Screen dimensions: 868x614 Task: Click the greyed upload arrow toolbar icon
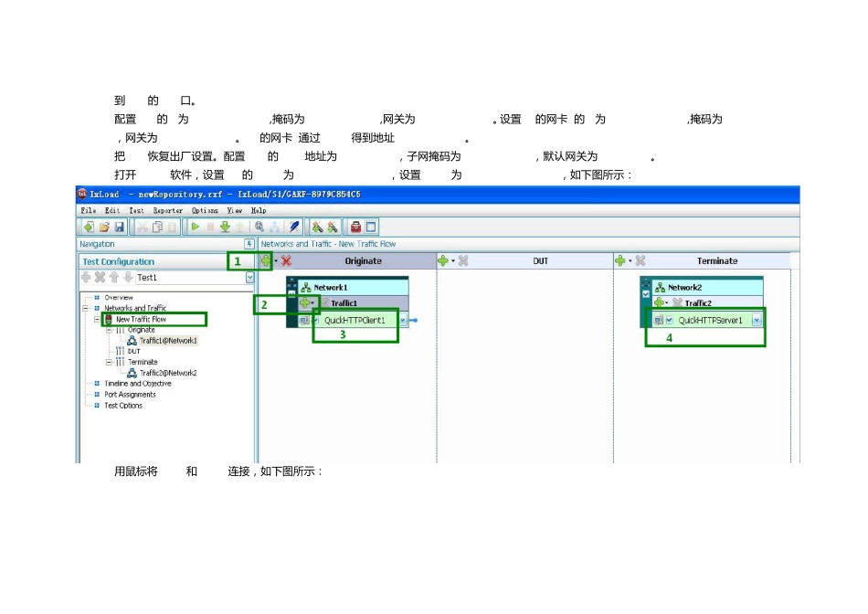[x=239, y=227]
